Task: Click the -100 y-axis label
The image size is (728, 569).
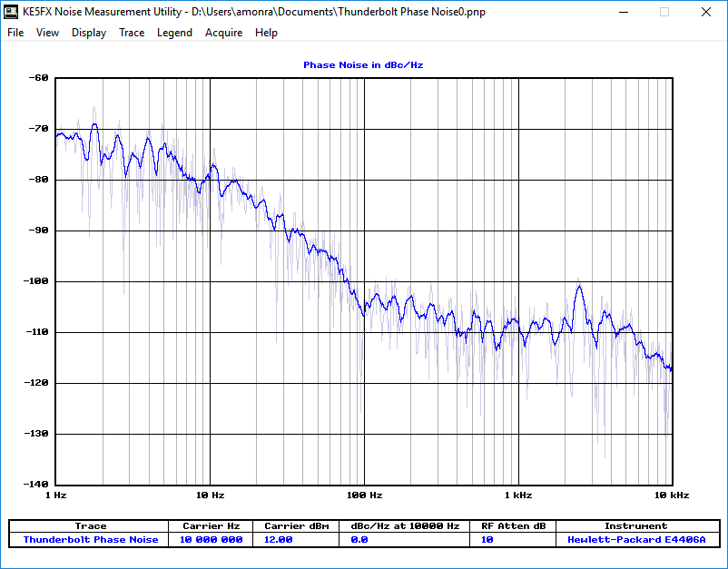Action: [x=35, y=281]
